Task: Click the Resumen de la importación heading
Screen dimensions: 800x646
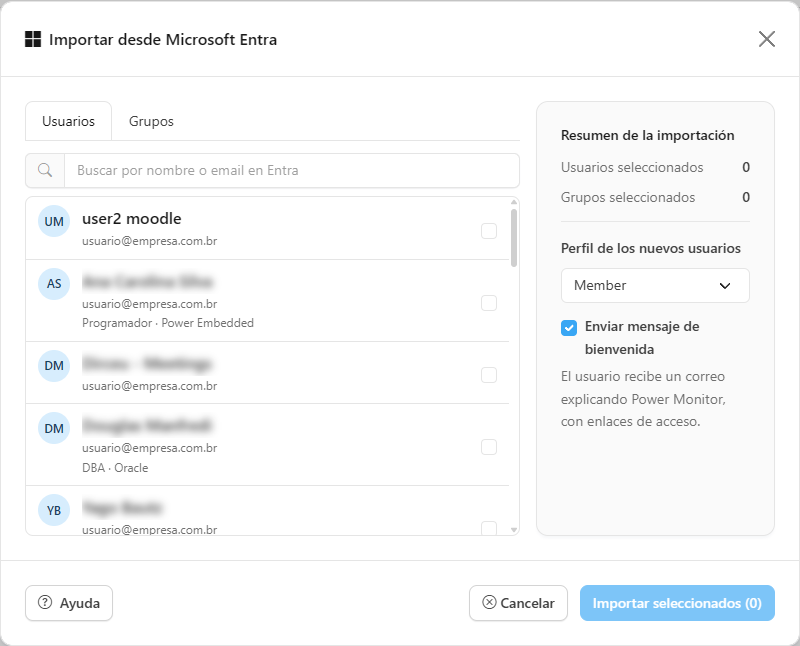Action: (x=647, y=135)
